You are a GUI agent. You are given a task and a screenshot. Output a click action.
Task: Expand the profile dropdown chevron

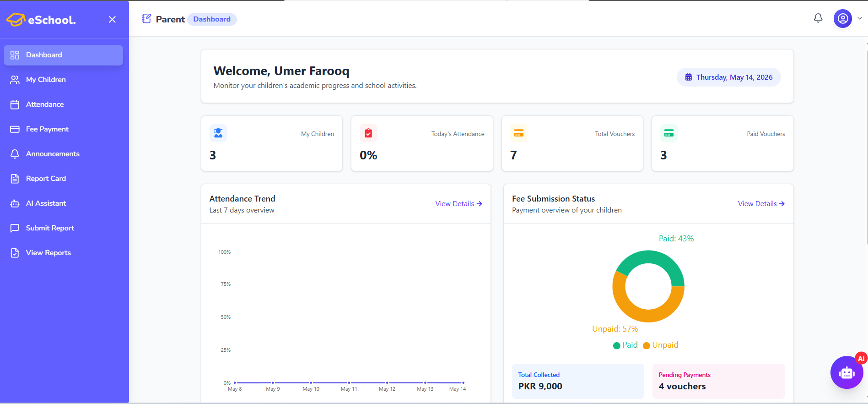point(860,19)
